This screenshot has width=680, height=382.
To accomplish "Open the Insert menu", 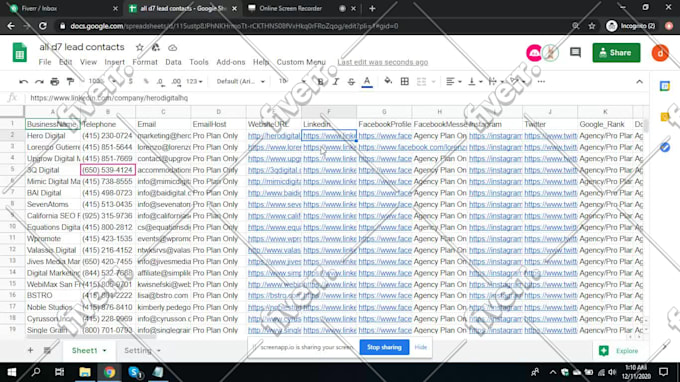I will click(114, 62).
